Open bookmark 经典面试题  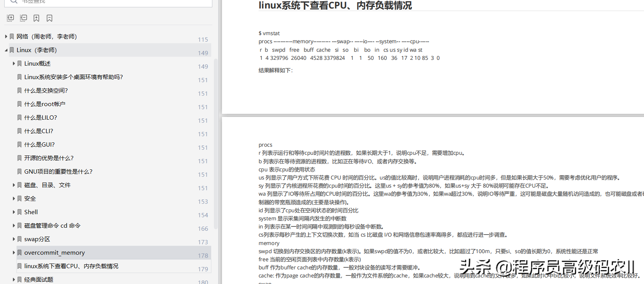(39, 279)
